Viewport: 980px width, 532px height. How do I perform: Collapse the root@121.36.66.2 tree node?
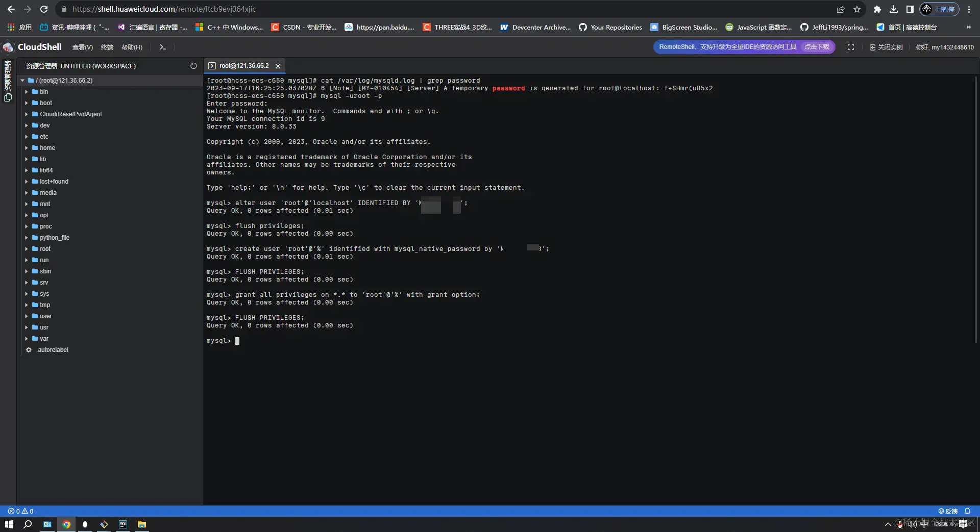[22, 80]
